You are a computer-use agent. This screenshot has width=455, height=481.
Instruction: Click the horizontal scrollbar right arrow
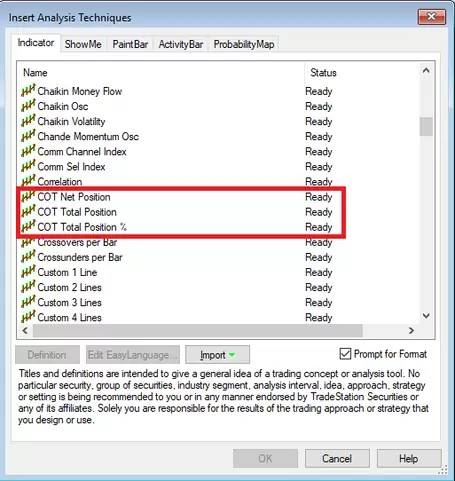click(x=411, y=330)
